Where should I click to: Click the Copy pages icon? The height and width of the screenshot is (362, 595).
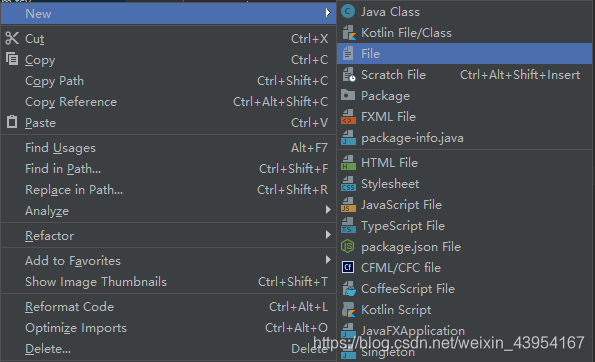point(12,59)
